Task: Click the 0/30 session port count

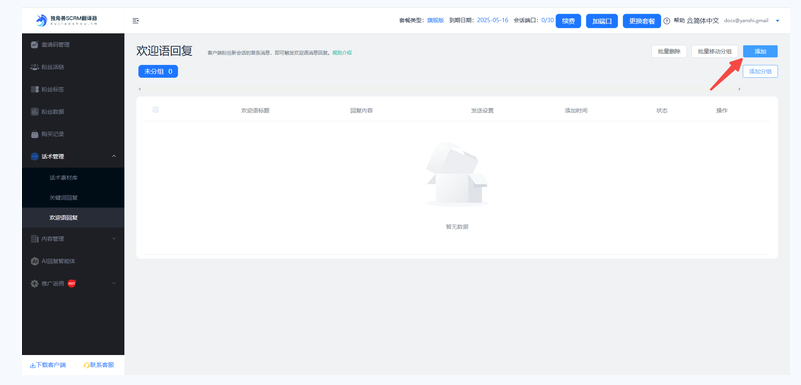Action: click(547, 20)
